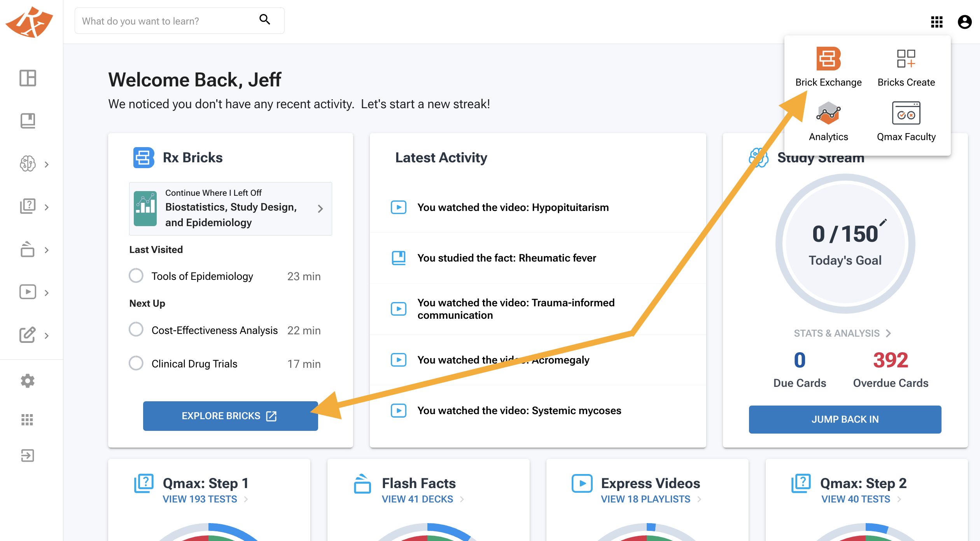
Task: Expand the videos sidebar item chevron
Action: click(47, 293)
